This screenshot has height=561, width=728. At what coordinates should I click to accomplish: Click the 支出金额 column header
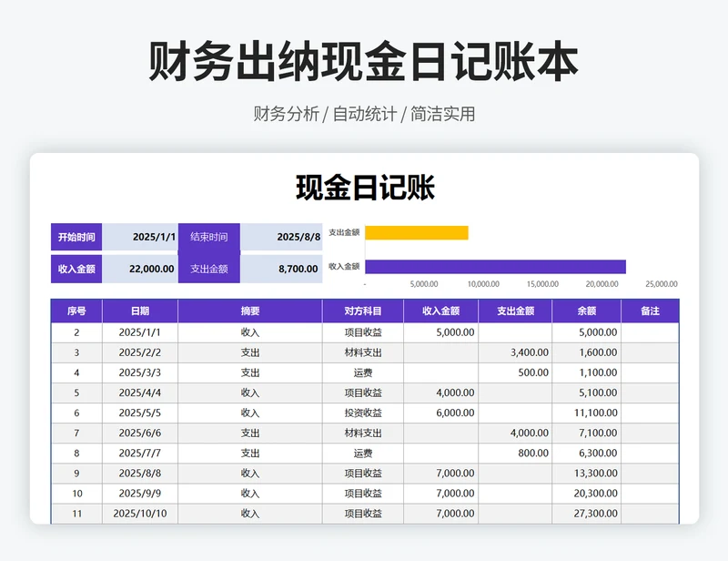click(515, 311)
